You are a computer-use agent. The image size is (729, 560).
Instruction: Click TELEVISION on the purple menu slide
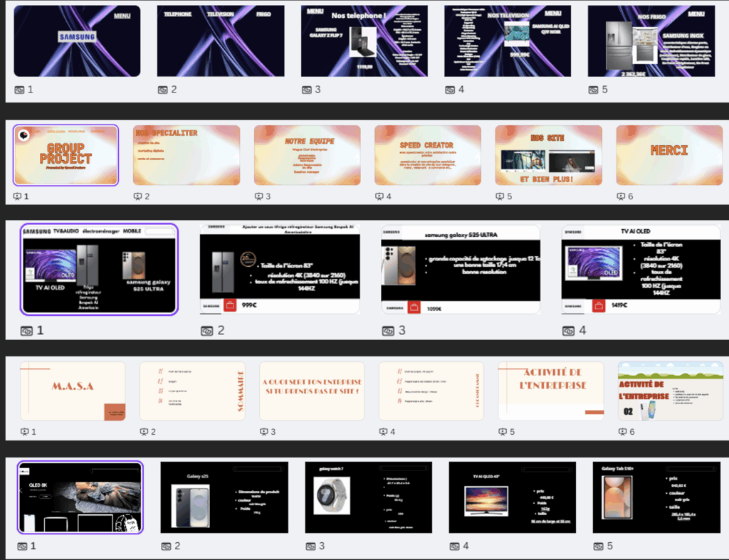tap(220, 14)
